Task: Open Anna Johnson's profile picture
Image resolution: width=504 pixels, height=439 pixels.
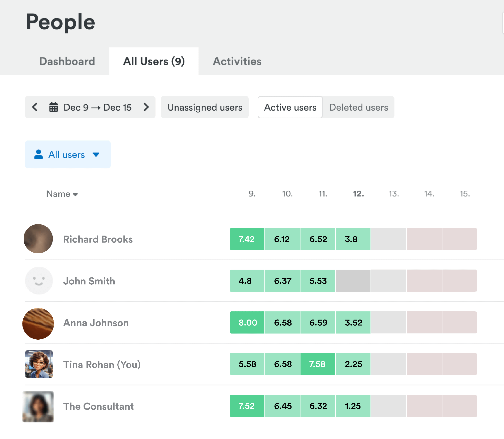Action: [x=38, y=323]
